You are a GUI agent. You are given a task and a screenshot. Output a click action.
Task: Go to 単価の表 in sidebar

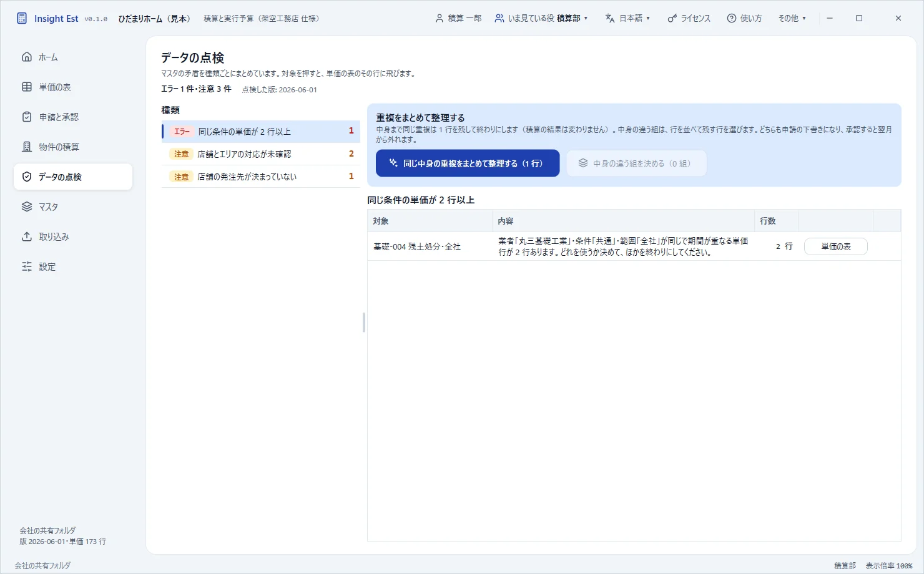point(73,87)
